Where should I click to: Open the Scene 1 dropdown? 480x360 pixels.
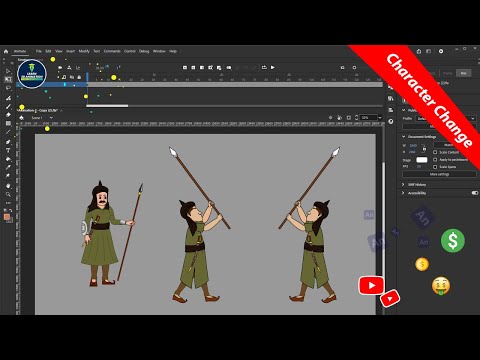pos(51,118)
